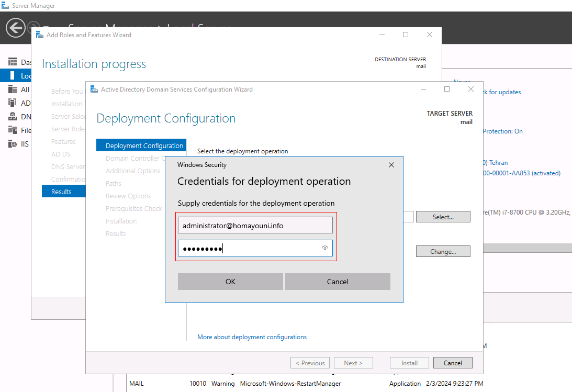Click the password input field

click(x=255, y=248)
